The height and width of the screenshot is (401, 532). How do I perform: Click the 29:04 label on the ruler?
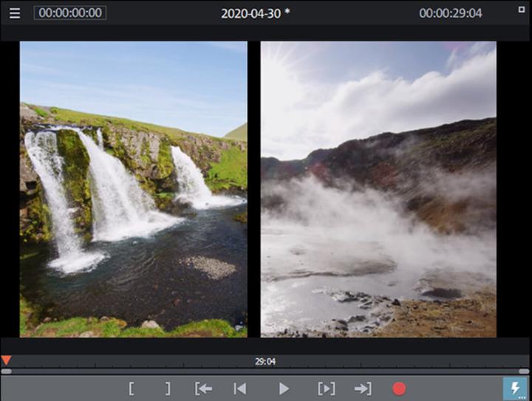(x=265, y=361)
